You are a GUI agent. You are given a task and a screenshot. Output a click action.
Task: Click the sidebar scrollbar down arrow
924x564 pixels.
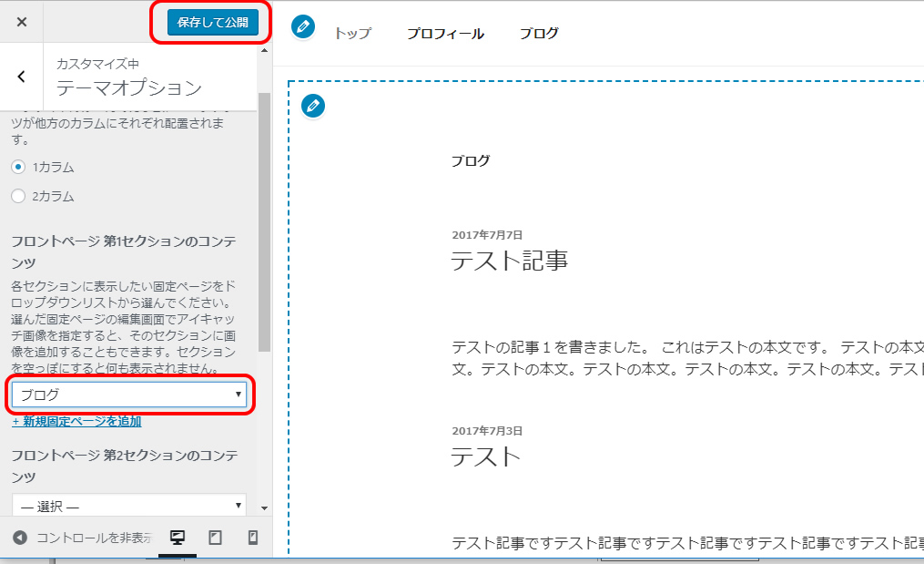(264, 508)
